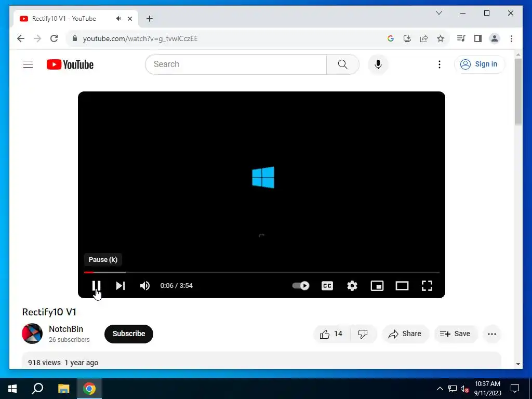
Task: Subscribe to the NotchBin channel
Action: [x=129, y=334]
